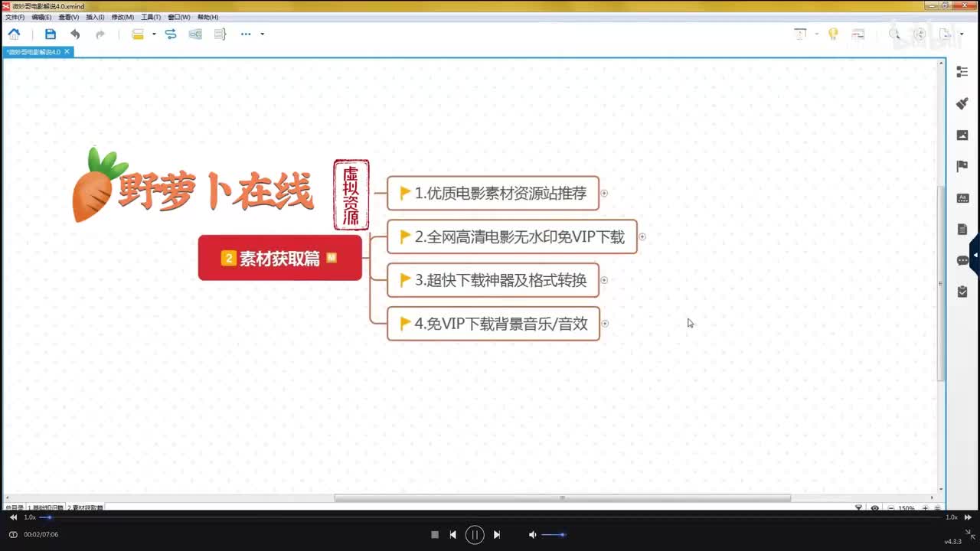This screenshot has width=980, height=551.
Task: Expand subtopics of 3.超快下载神器 topic
Action: (604, 280)
